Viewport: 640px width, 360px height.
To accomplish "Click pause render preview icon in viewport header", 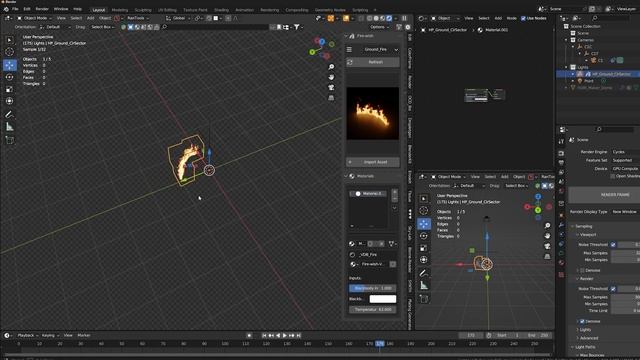I will 404,18.
